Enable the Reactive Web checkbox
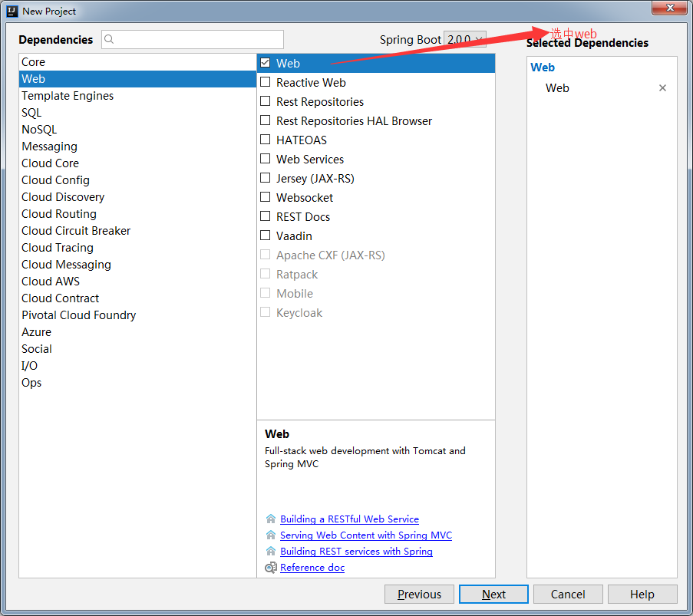Viewport: 693px width, 616px height. click(x=266, y=82)
